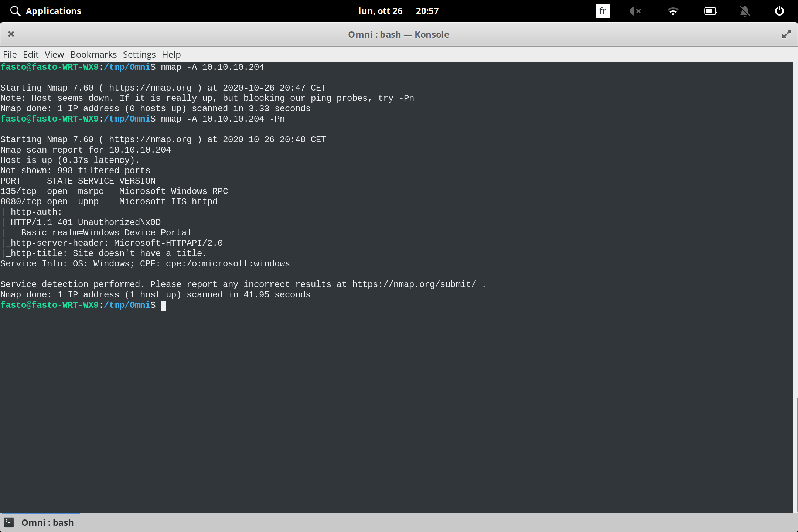
Task: Click the fr keyboard layout indicator
Action: pyautogui.click(x=602, y=11)
